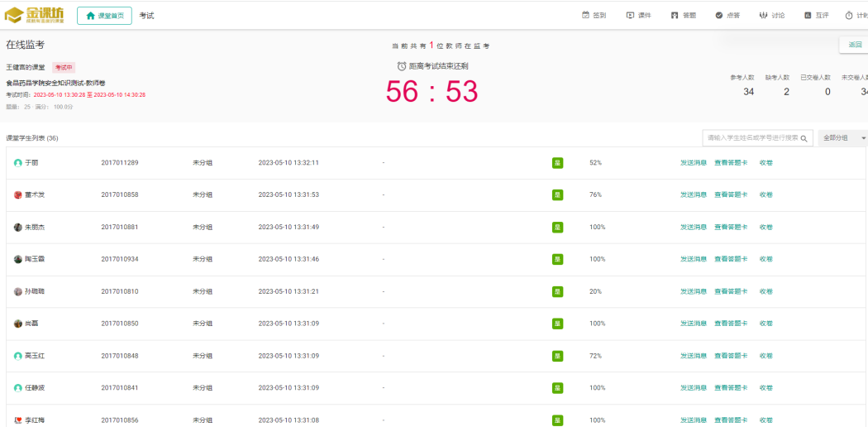Send message to student 于丽

693,163
